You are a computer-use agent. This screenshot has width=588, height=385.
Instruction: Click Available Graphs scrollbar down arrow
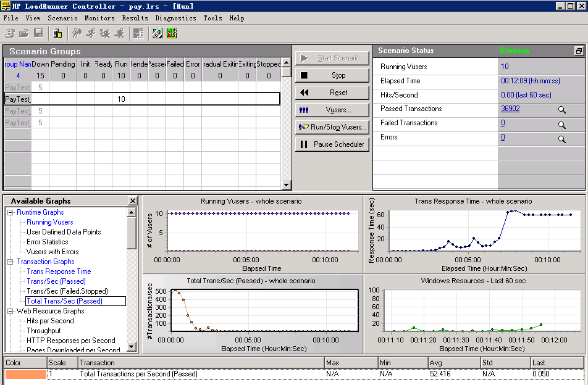(131, 346)
